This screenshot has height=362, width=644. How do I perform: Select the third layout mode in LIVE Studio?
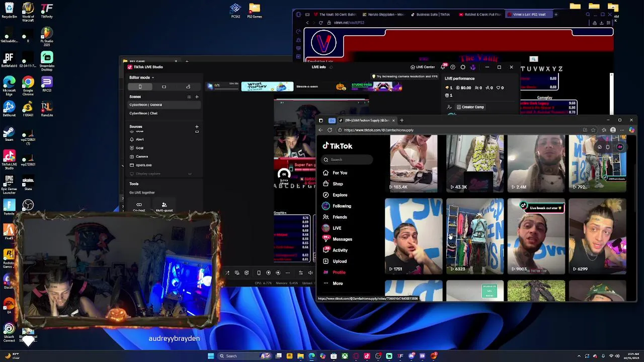188,86
